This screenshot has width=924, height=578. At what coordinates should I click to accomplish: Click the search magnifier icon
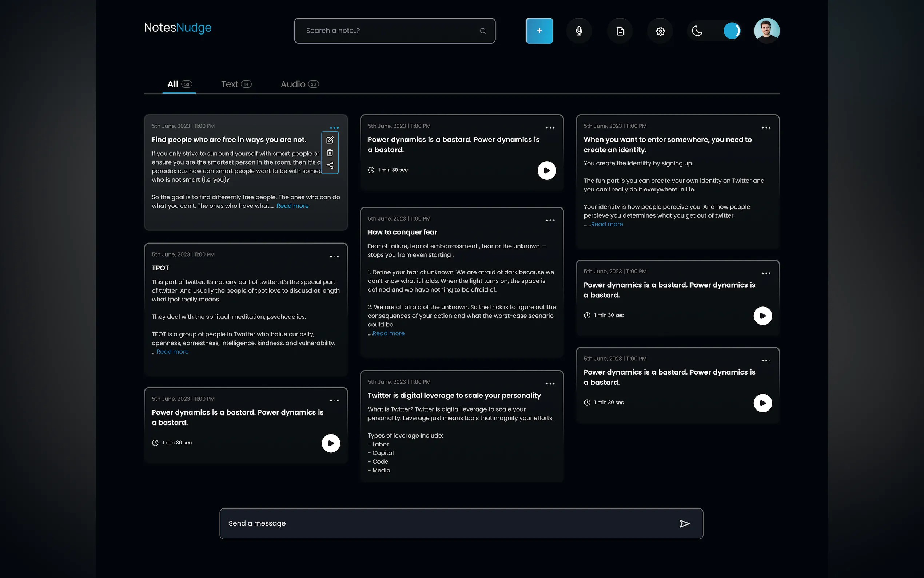coord(483,31)
